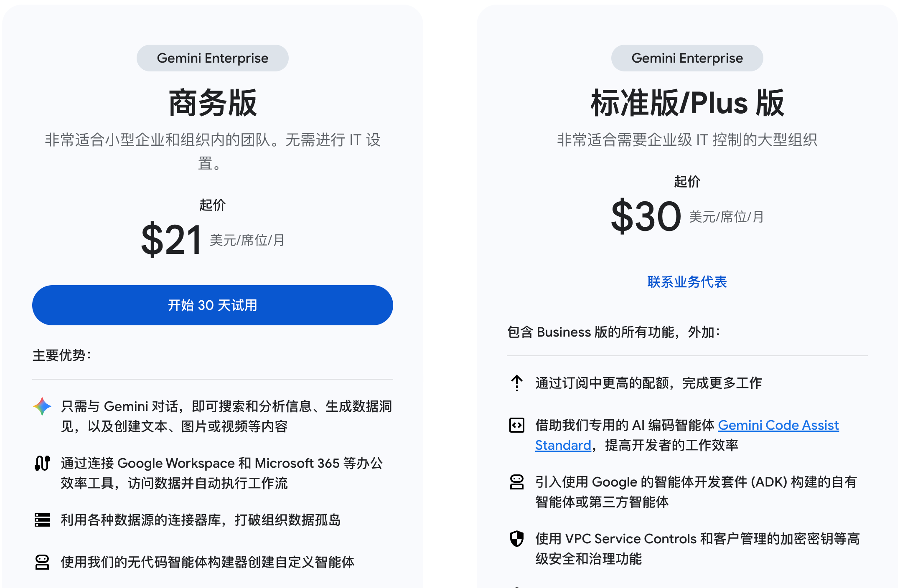
Task: Click the $21 price figure
Action: coord(172,240)
